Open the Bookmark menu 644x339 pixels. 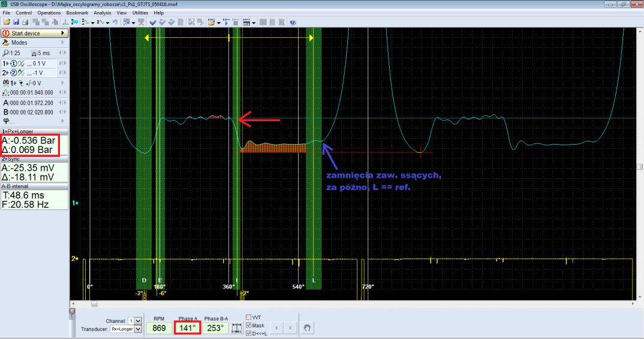77,13
